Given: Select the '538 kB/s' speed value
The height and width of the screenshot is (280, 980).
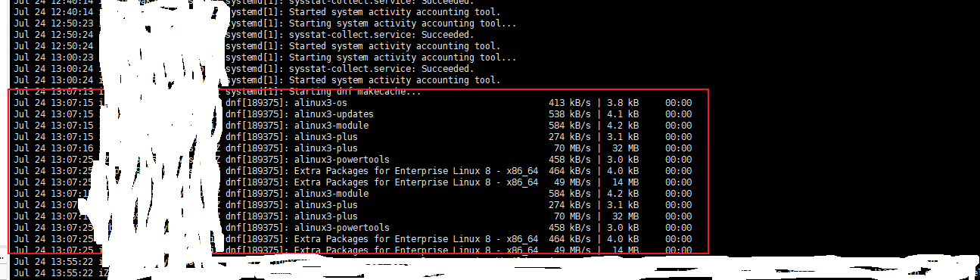Looking at the screenshot, I should (569, 114).
